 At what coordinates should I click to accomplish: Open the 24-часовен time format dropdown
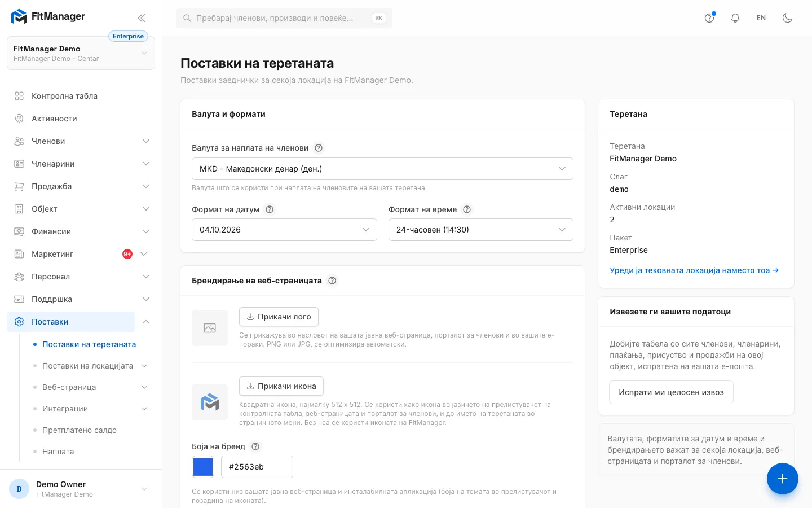pyautogui.click(x=481, y=230)
